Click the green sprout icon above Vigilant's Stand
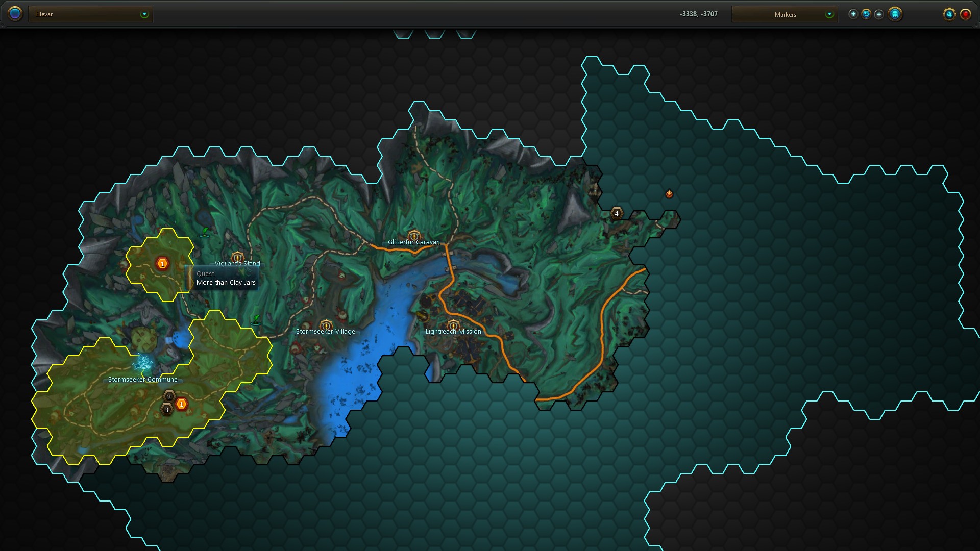Viewport: 980px width, 551px height. point(205,233)
